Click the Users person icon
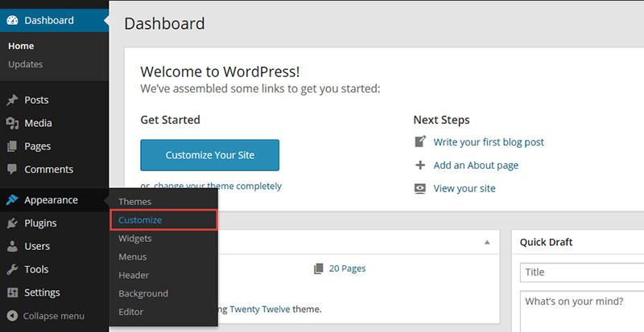This screenshot has height=332, width=644. [12, 246]
